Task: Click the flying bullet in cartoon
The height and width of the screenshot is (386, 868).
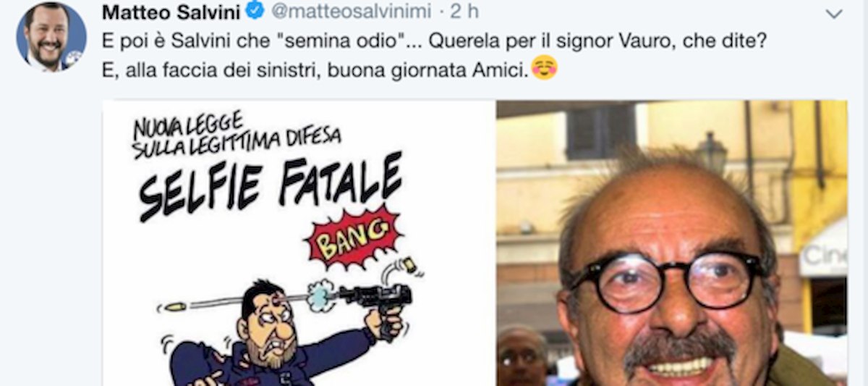Action: click(175, 307)
